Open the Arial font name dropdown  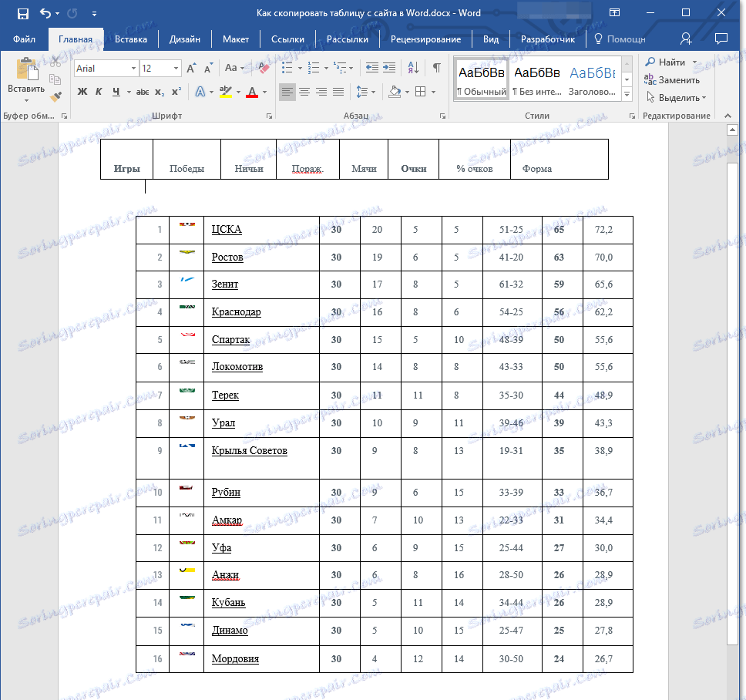click(x=133, y=69)
